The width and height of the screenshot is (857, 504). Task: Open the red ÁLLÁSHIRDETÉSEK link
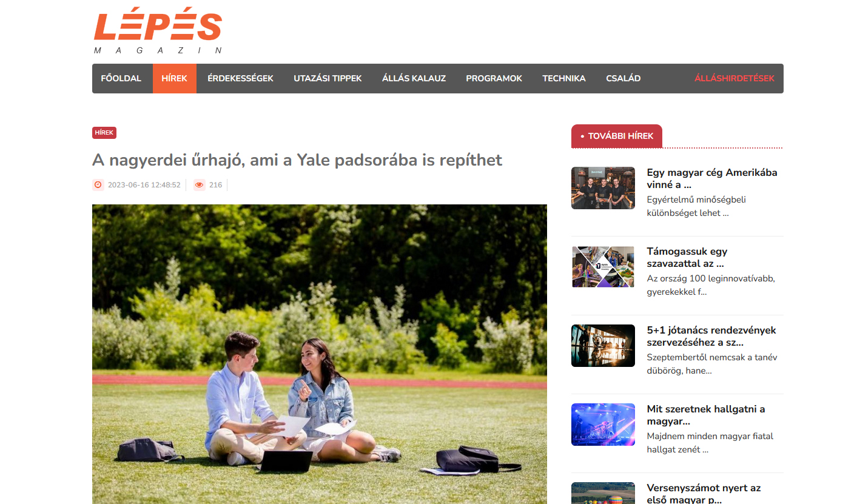[x=734, y=78]
